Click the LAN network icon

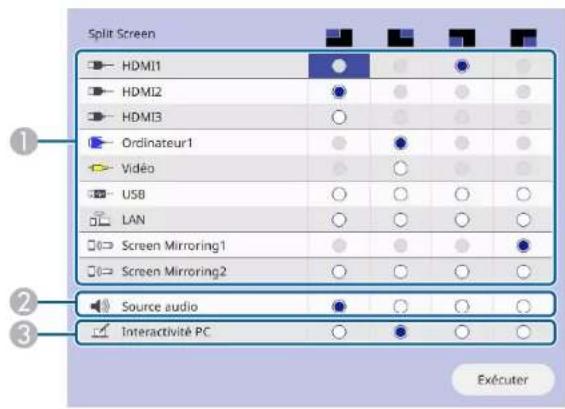pos(99,219)
